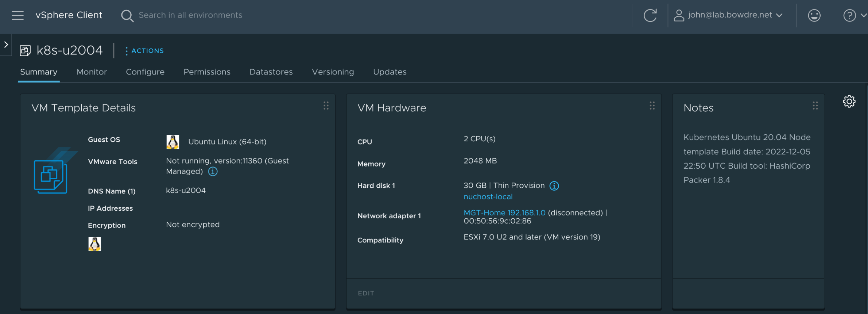Open the Configure tab
This screenshot has width=868, height=314.
(145, 72)
